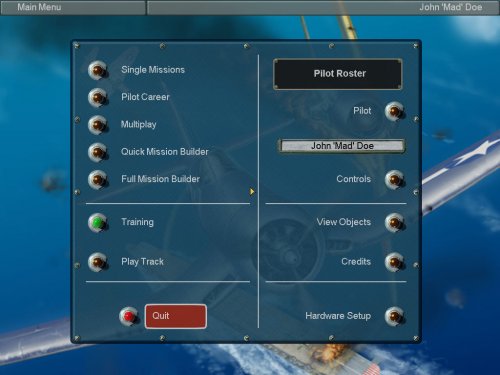The height and width of the screenshot is (375, 500).
Task: Click the round button beside Controls
Action: 395,180
